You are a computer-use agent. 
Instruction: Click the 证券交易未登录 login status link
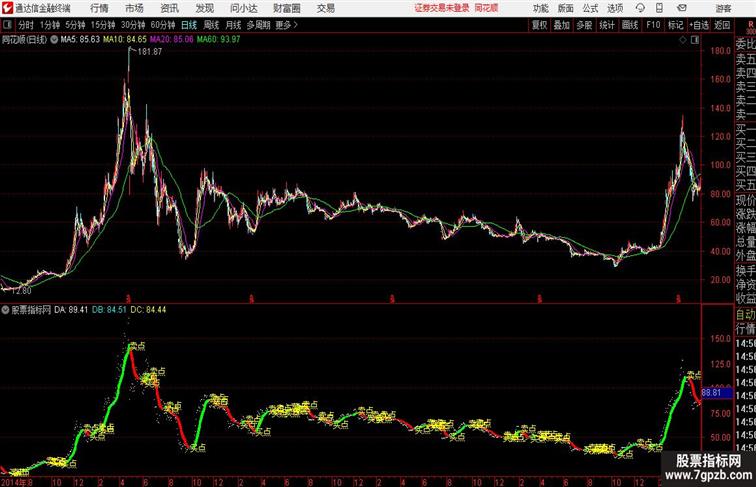[442, 8]
